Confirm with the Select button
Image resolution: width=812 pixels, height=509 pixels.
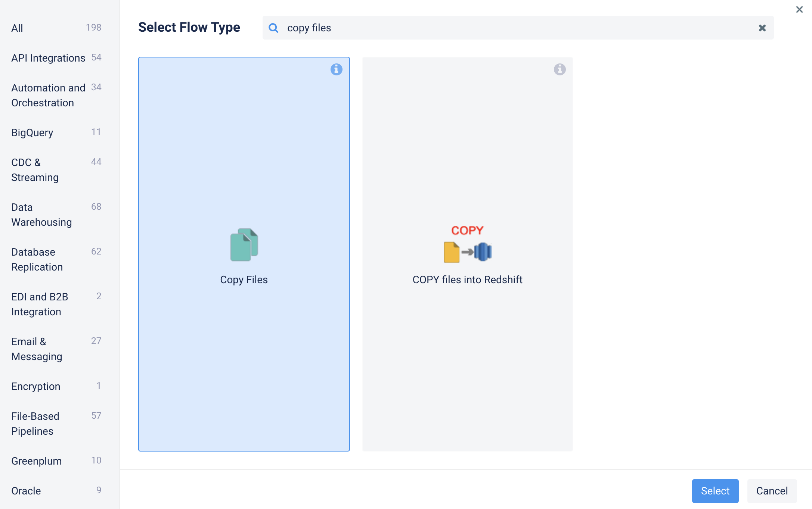coord(715,491)
